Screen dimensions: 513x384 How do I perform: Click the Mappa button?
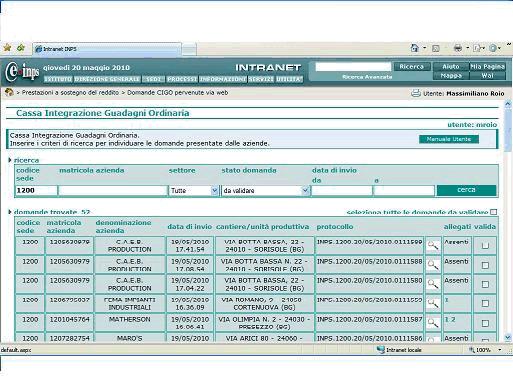click(451, 76)
